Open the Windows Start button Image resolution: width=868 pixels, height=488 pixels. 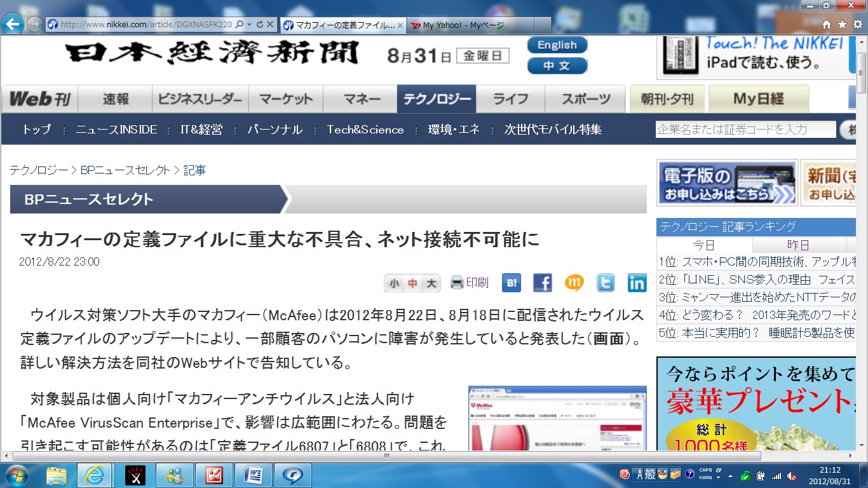tap(16, 475)
